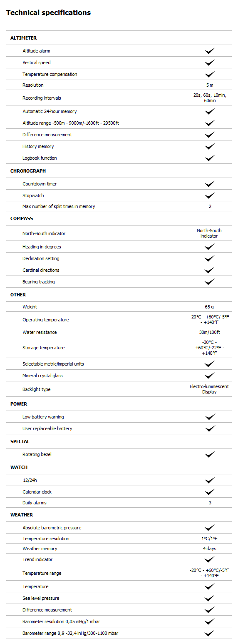Viewport: 238px width, 644px height.
Task: Click the Bearing tracking checkmark icon
Action: pyautogui.click(x=210, y=282)
